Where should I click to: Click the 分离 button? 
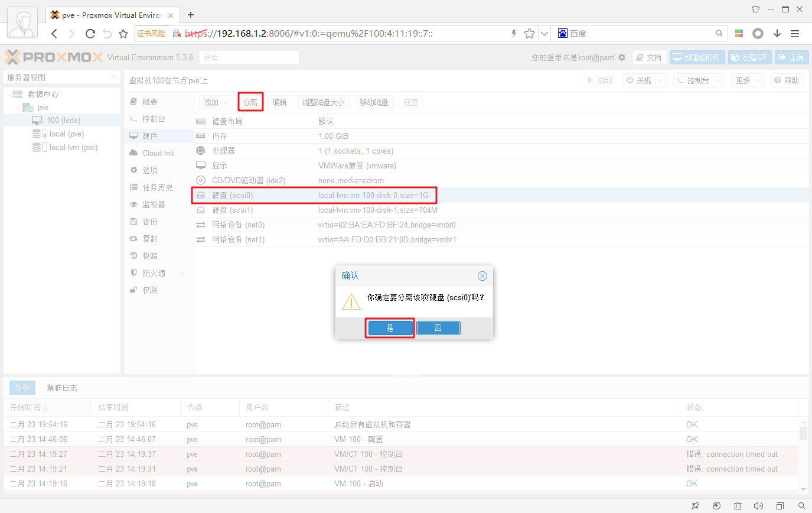pyautogui.click(x=250, y=102)
